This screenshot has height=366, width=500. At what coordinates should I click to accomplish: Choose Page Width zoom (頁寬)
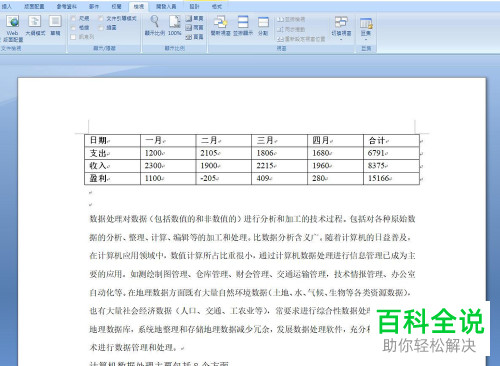[x=194, y=37]
